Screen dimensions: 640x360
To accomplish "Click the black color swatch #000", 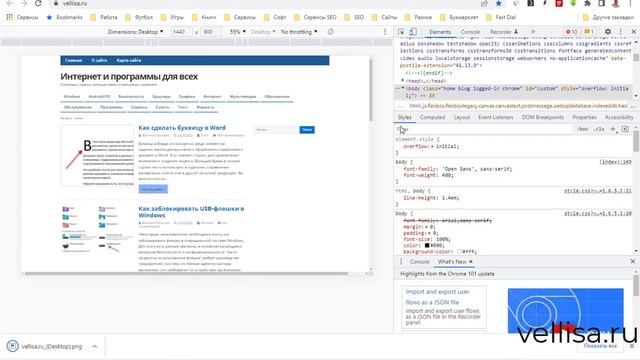I will tap(427, 245).
